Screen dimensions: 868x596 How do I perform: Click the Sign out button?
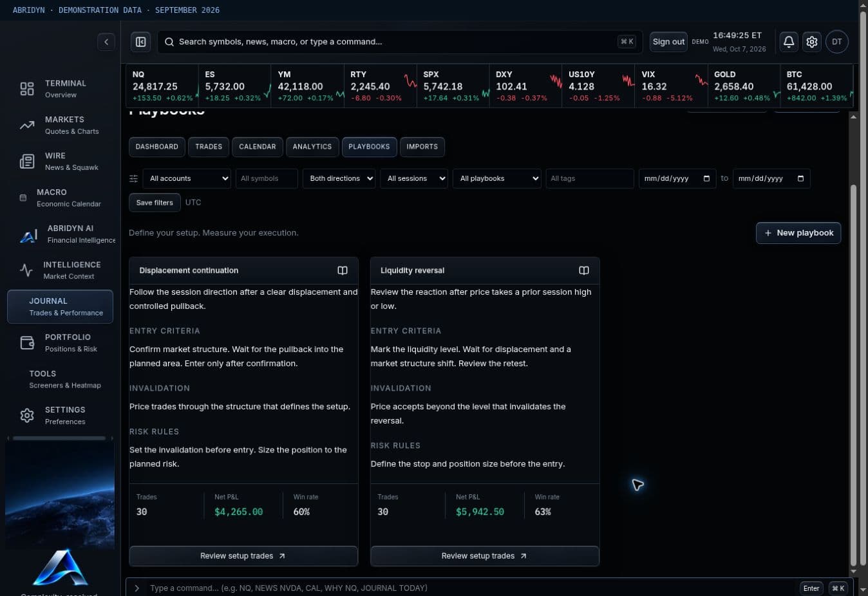[x=668, y=42]
